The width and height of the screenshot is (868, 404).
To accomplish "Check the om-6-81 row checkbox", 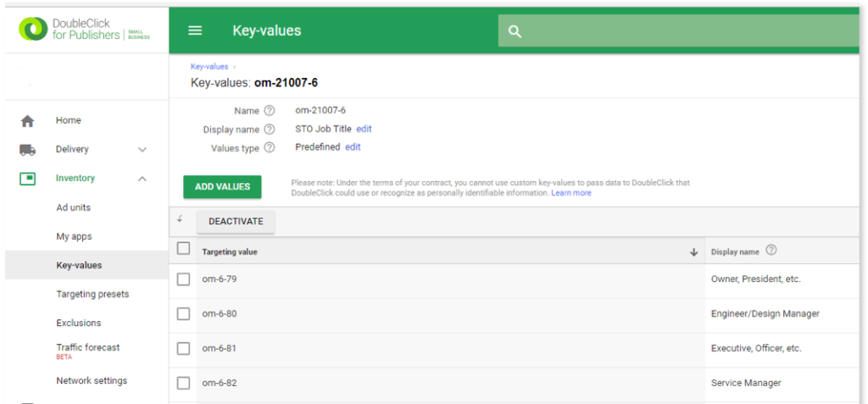I will (x=183, y=349).
